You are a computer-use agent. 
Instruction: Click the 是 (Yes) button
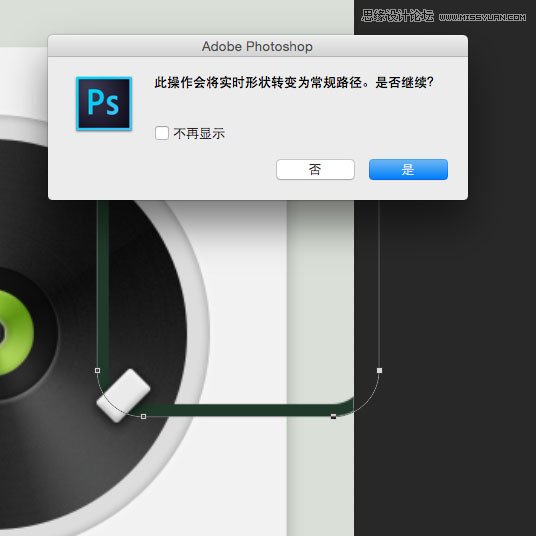click(x=408, y=169)
